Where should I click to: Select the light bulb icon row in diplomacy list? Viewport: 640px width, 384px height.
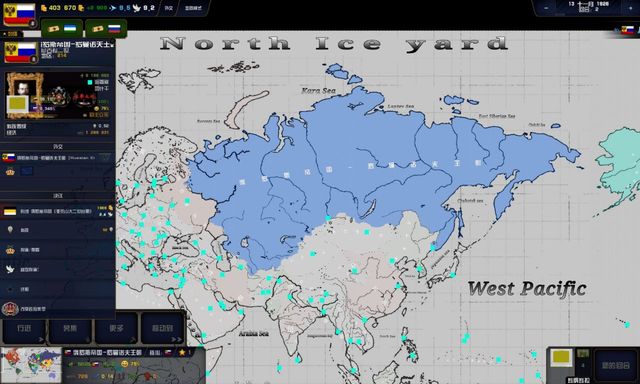point(57,230)
